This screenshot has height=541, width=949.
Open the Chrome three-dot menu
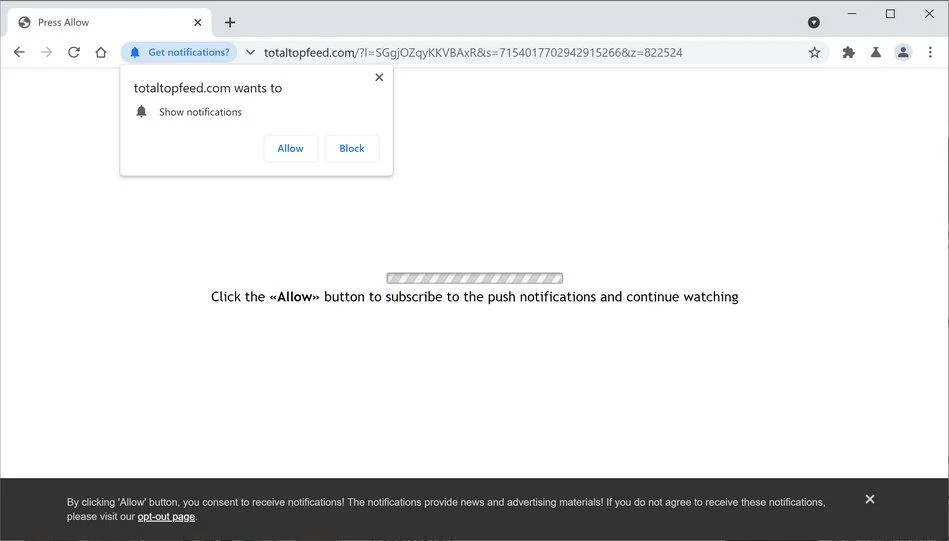pyautogui.click(x=930, y=53)
